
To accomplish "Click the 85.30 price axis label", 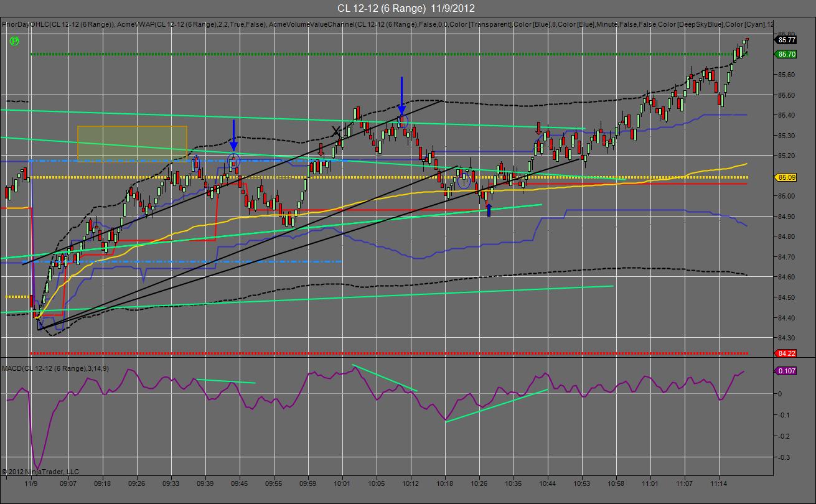I will 787,136.
